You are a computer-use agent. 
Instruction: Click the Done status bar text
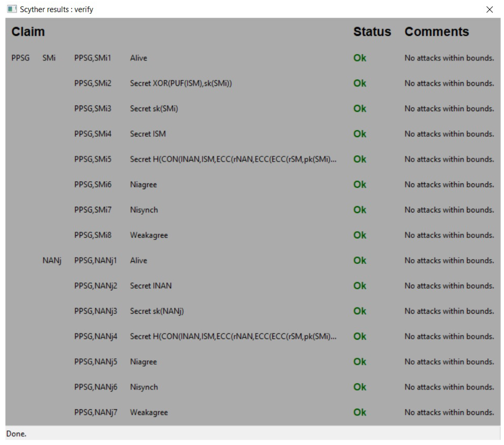tap(16, 434)
